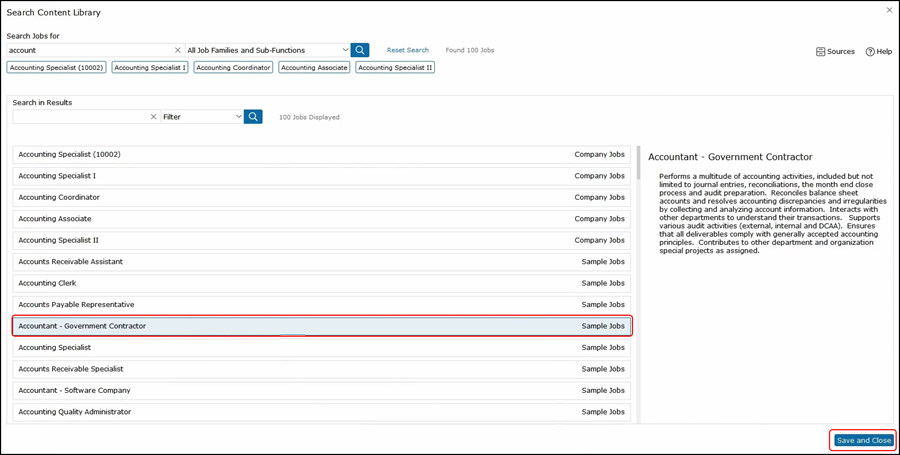Click the search magnifier beside job families dropdown
900x455 pixels.
(x=360, y=50)
